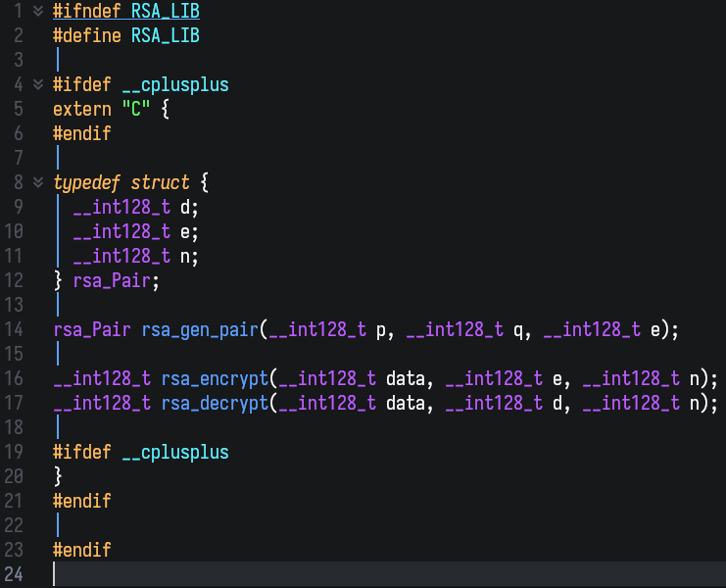Click line number 20 in the gutter
Image resolution: width=726 pixels, height=588 pixels.
click(x=14, y=476)
